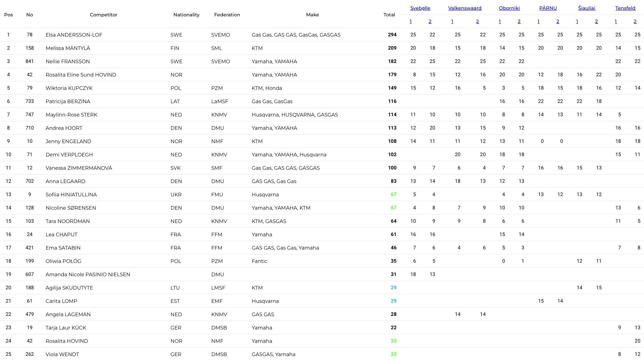Select competitor Amanda Nicole PASINIO NIELSEN

pos(88,274)
